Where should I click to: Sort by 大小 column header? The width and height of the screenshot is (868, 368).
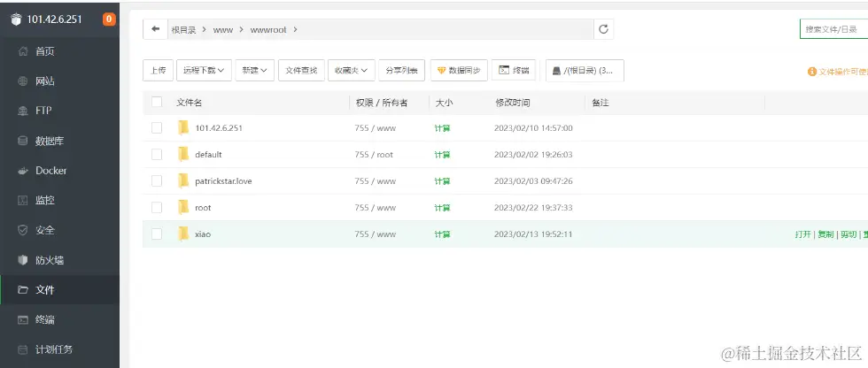point(444,103)
